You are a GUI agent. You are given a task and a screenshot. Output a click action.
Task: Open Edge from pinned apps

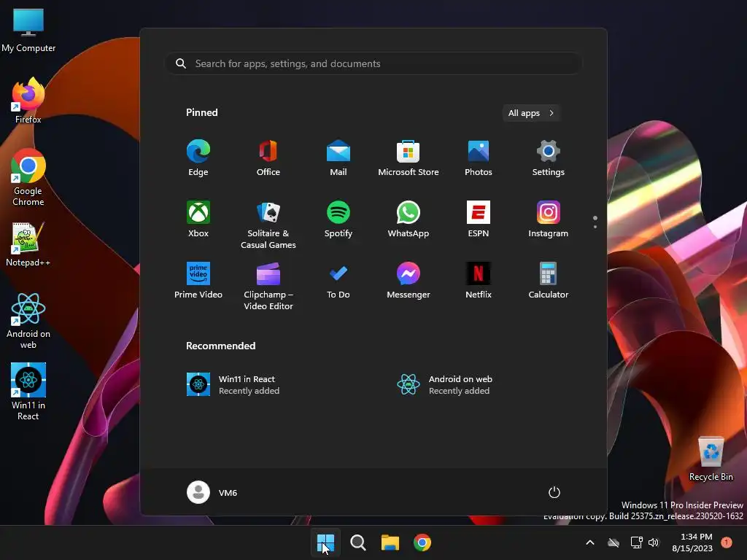[198, 158]
